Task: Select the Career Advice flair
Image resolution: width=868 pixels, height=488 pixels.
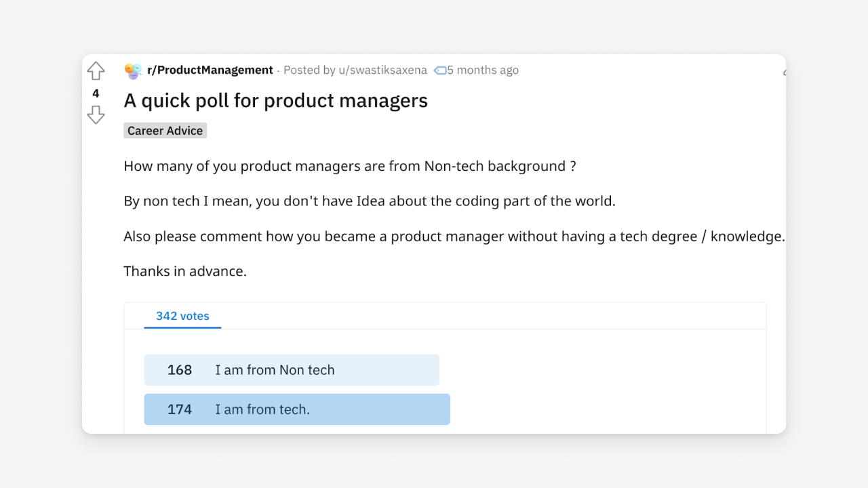Action: [165, 130]
